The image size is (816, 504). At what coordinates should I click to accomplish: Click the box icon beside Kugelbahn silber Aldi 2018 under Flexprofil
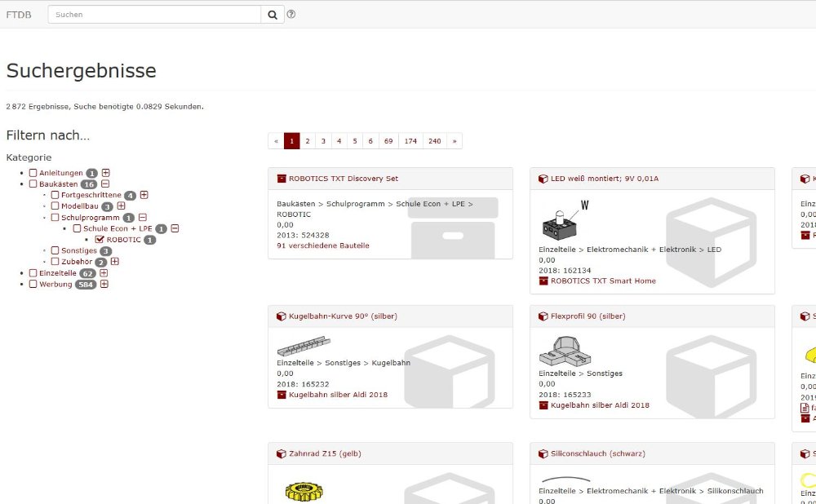click(x=543, y=405)
